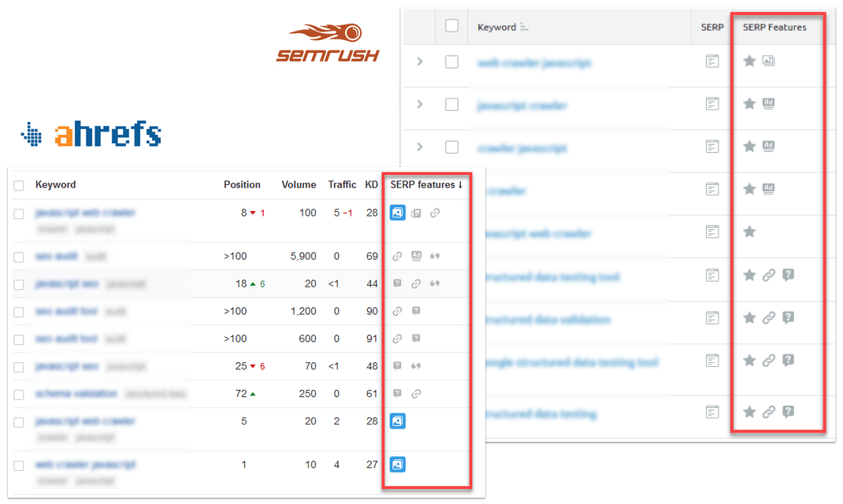843x504 pixels.
Task: Tick the checkbox for Ahrefs row with volume 5,900
Action: [x=19, y=257]
